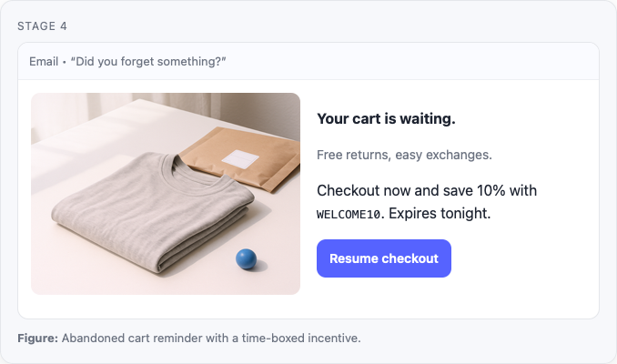The image size is (617, 364).
Task: Click the "Free returns, easy exchanges." text
Action: click(404, 155)
